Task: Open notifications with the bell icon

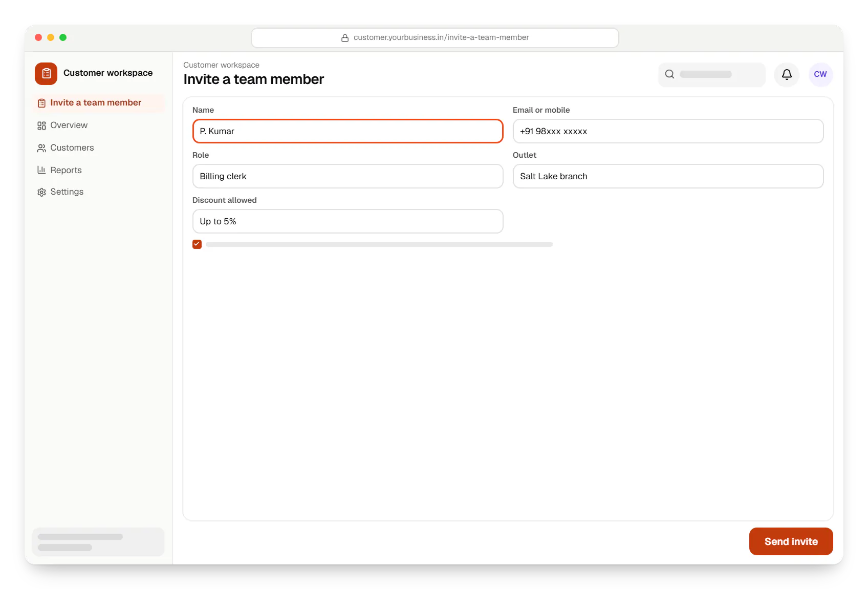Action: (x=787, y=74)
